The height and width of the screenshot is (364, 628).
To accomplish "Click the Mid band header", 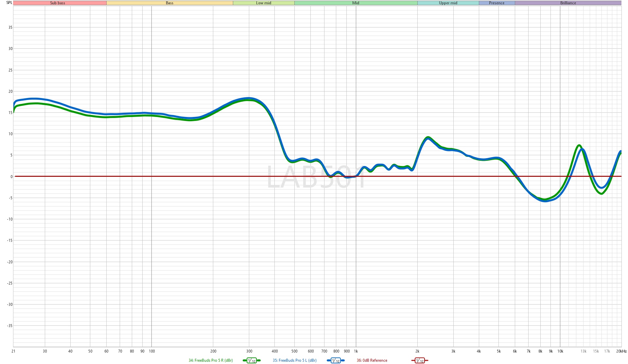I will coord(356,3).
